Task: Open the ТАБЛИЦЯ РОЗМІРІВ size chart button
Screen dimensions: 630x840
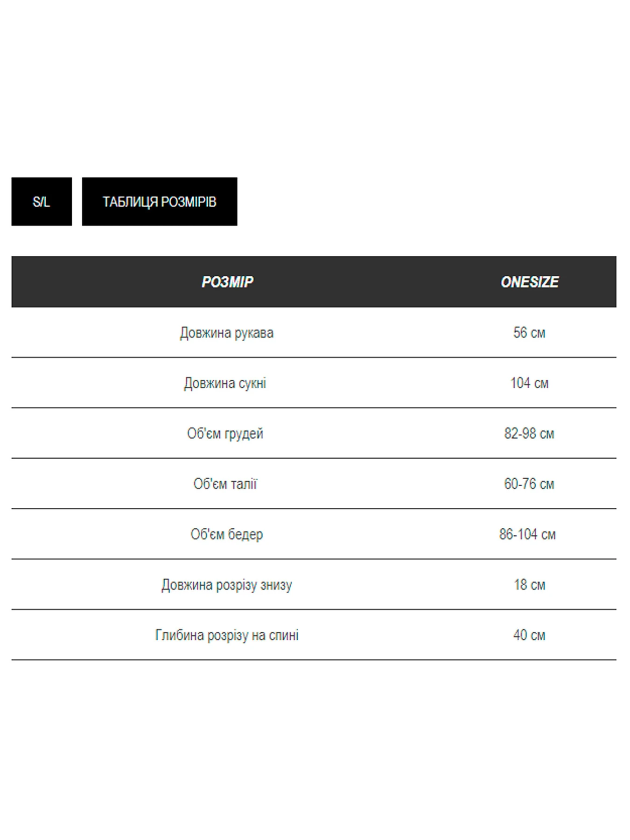Action: 160,202
